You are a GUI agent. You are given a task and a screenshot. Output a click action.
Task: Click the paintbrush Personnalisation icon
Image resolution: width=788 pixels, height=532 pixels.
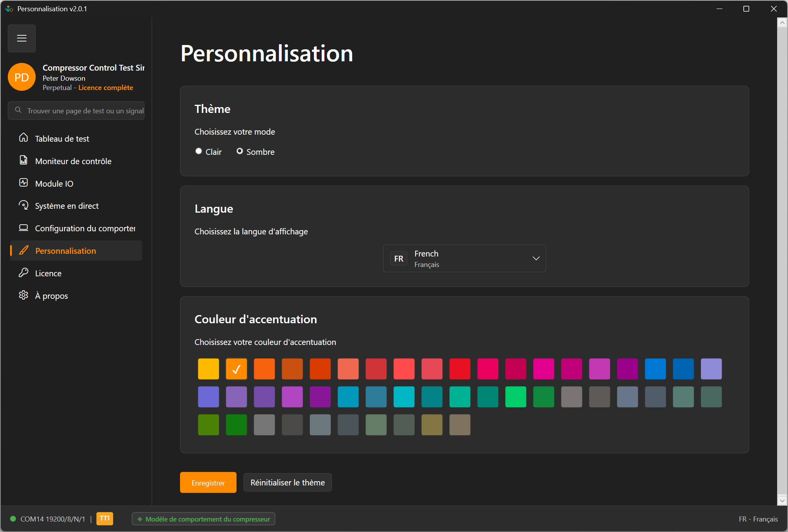pos(24,250)
